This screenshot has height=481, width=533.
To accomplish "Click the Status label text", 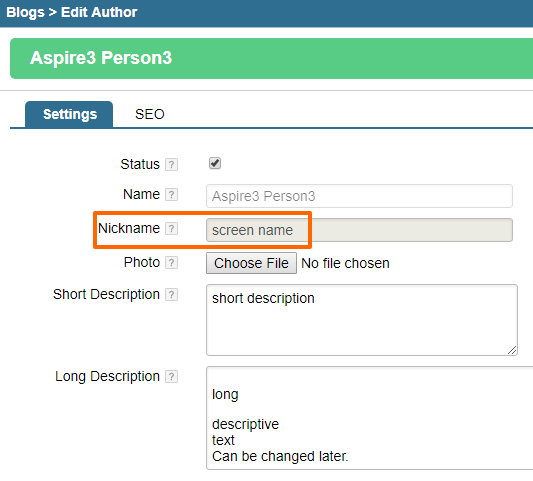I will [140, 165].
